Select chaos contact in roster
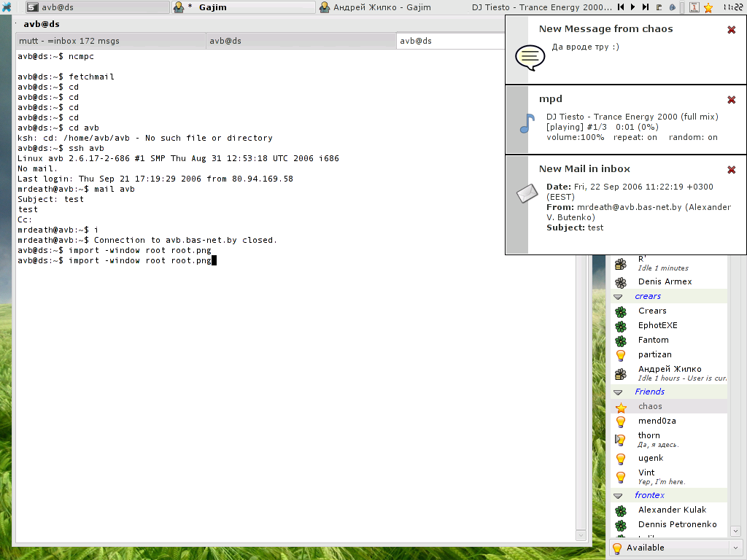This screenshot has height=560, width=747. (650, 406)
